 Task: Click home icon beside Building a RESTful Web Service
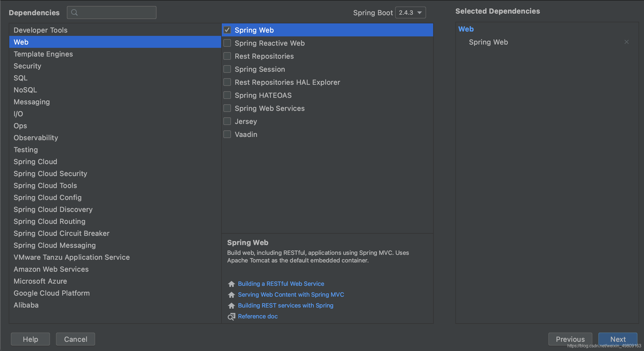click(x=232, y=284)
